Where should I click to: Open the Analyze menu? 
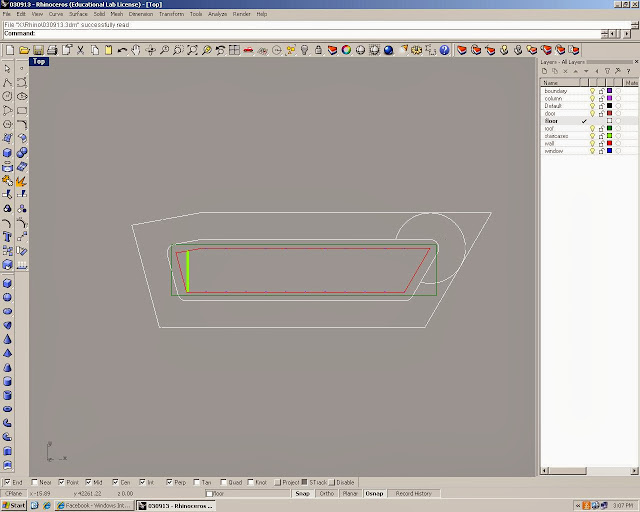click(x=218, y=14)
